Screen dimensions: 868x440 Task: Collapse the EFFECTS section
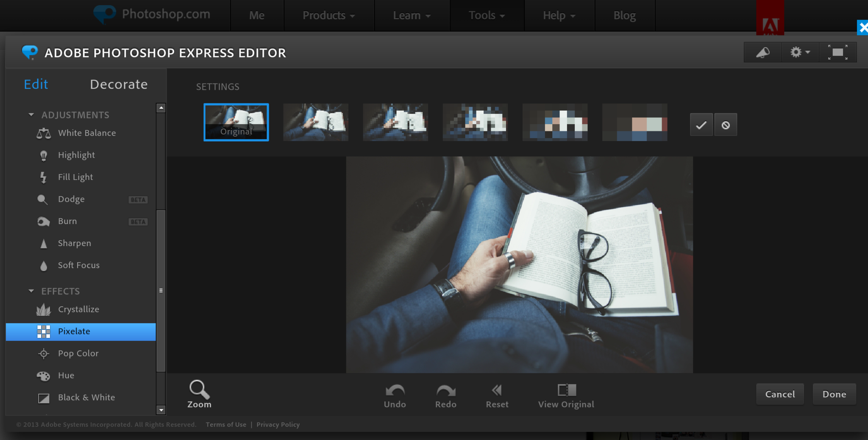31,291
